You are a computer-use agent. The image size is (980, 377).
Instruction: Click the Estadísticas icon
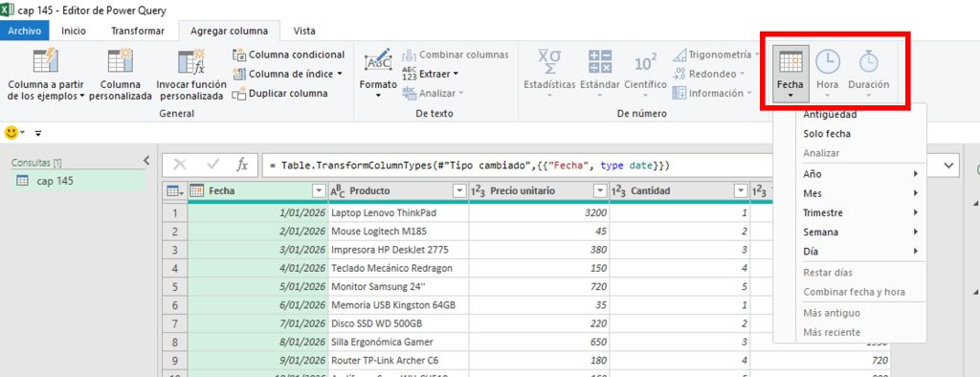tap(549, 61)
